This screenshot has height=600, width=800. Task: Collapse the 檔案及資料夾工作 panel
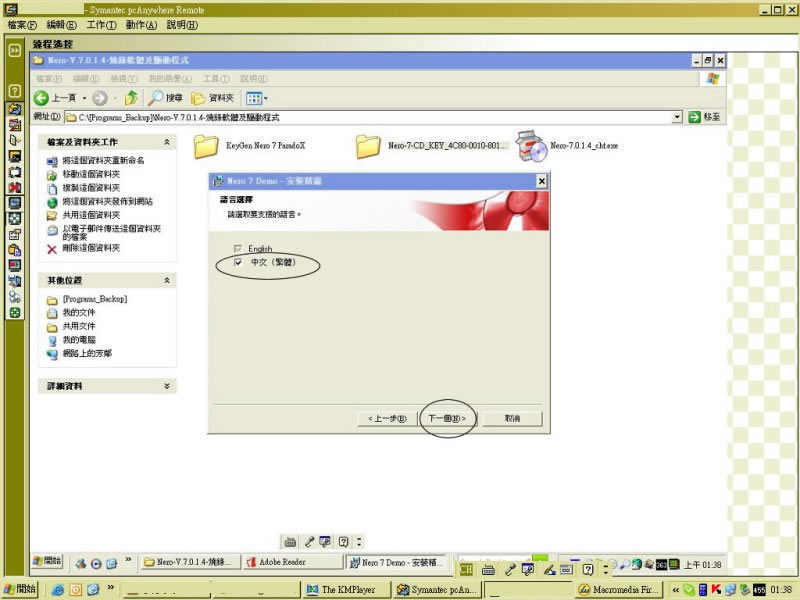167,143
